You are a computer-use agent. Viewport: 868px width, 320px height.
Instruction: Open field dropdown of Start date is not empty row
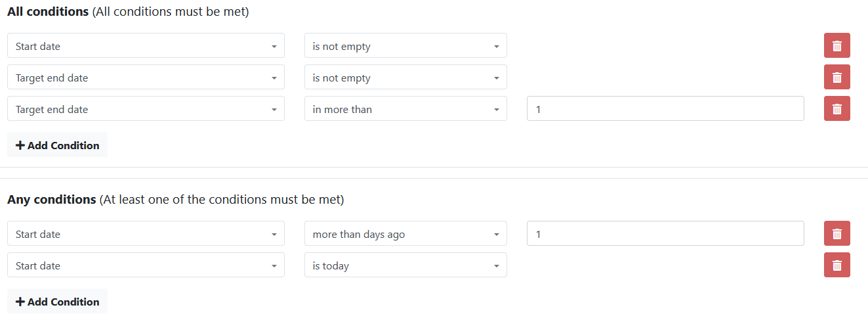[146, 46]
